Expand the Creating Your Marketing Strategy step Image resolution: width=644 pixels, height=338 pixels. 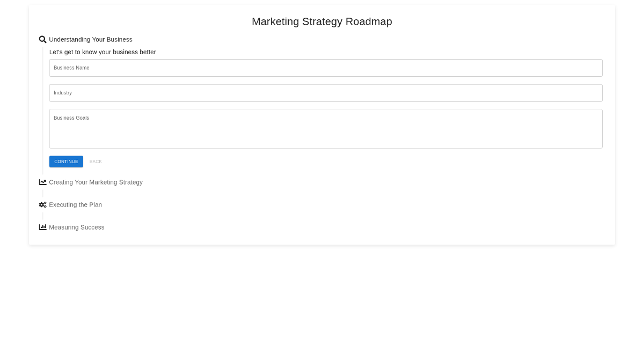pos(96,182)
